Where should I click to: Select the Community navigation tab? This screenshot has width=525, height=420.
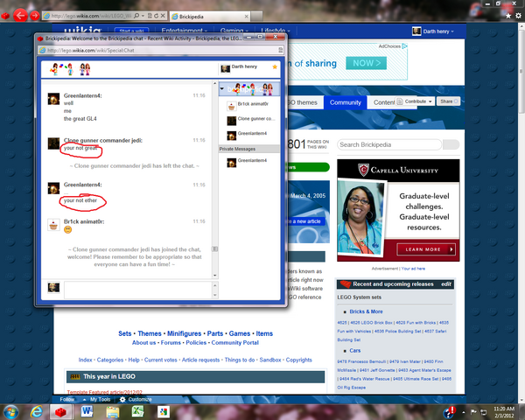coord(346,102)
